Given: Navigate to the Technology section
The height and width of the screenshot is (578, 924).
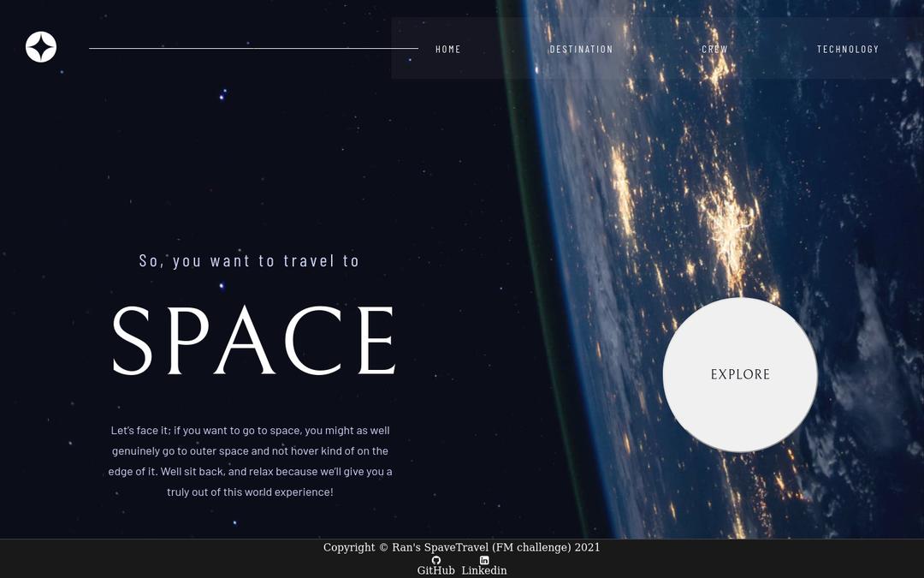Looking at the screenshot, I should pos(847,49).
